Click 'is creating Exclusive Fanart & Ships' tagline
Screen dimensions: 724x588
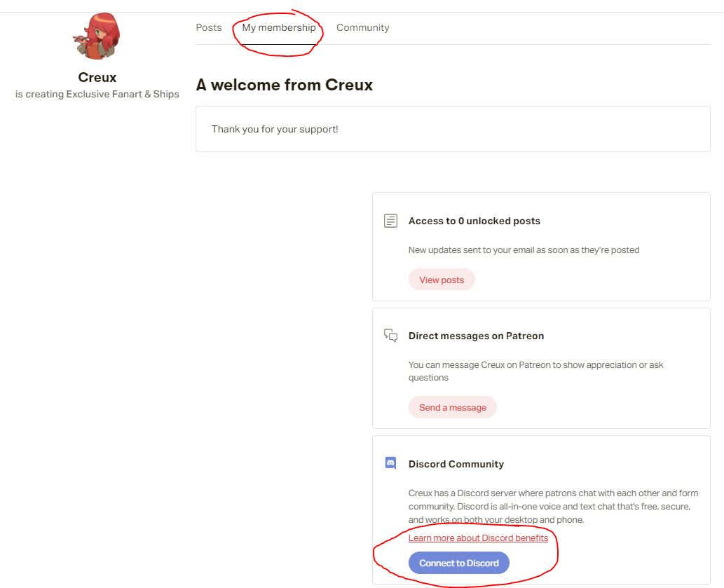coord(97,94)
